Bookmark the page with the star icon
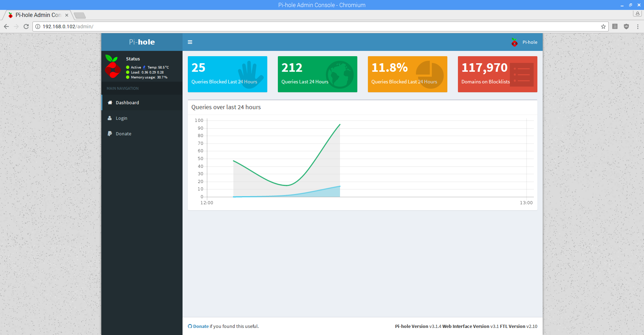 (603, 27)
